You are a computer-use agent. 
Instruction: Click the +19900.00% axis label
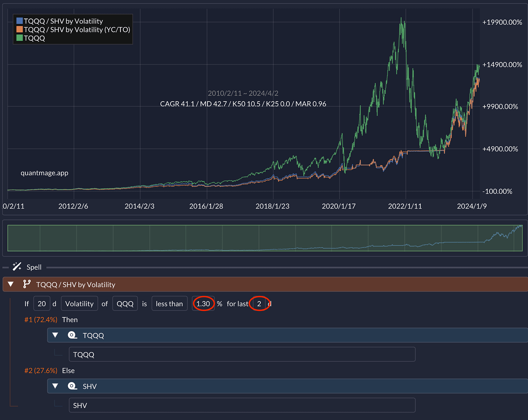click(x=502, y=22)
